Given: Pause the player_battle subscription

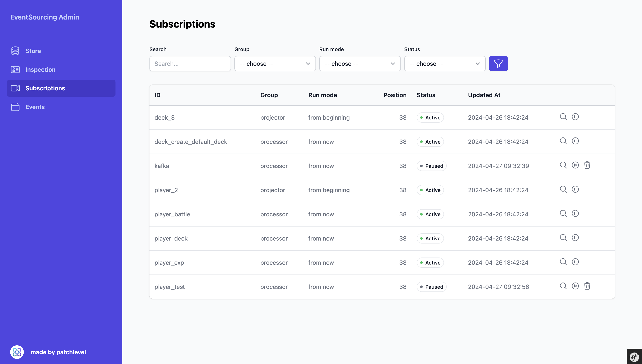Looking at the screenshot, I should (x=575, y=213).
